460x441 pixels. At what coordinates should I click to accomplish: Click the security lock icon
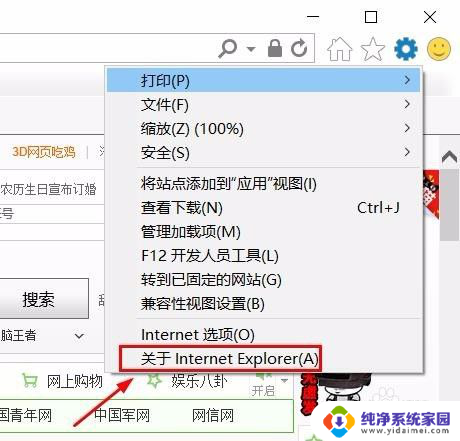275,48
